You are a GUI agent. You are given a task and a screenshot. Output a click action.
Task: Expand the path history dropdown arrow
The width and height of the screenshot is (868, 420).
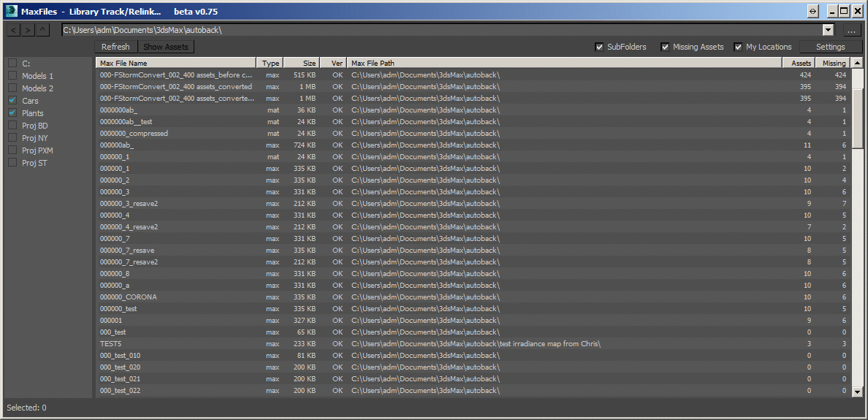coord(828,31)
